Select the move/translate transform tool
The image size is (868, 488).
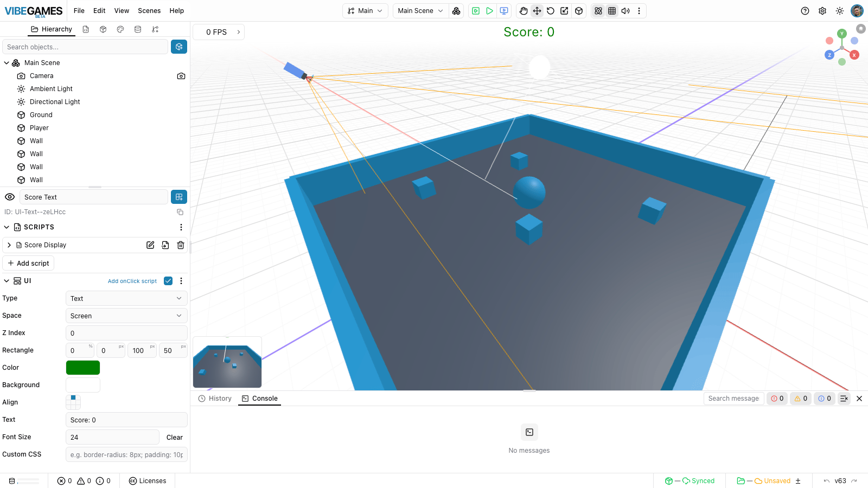pos(537,11)
